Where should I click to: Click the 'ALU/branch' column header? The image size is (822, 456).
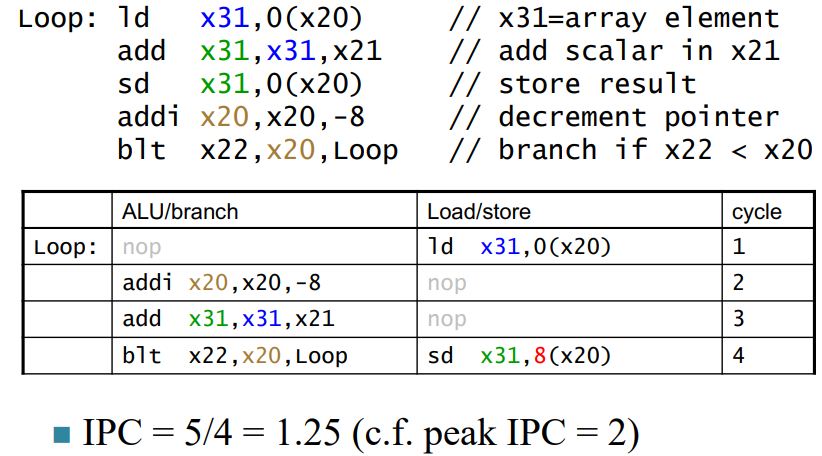[x=180, y=211]
